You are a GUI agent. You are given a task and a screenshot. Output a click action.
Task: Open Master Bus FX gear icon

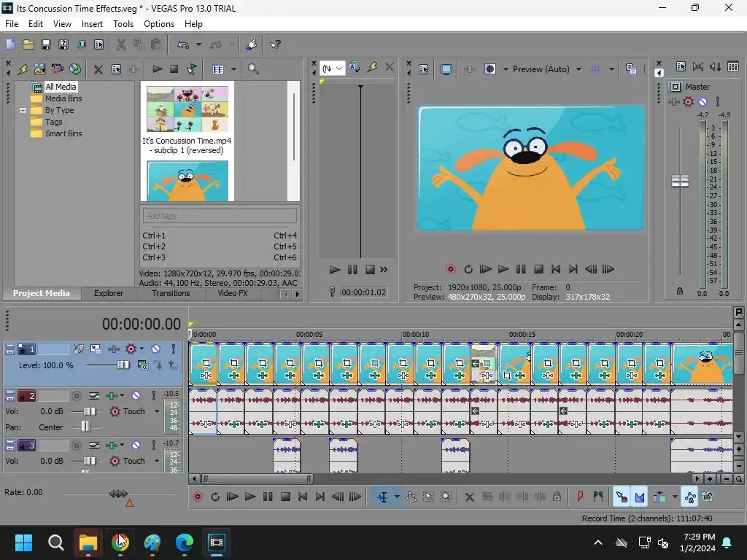pos(689,101)
